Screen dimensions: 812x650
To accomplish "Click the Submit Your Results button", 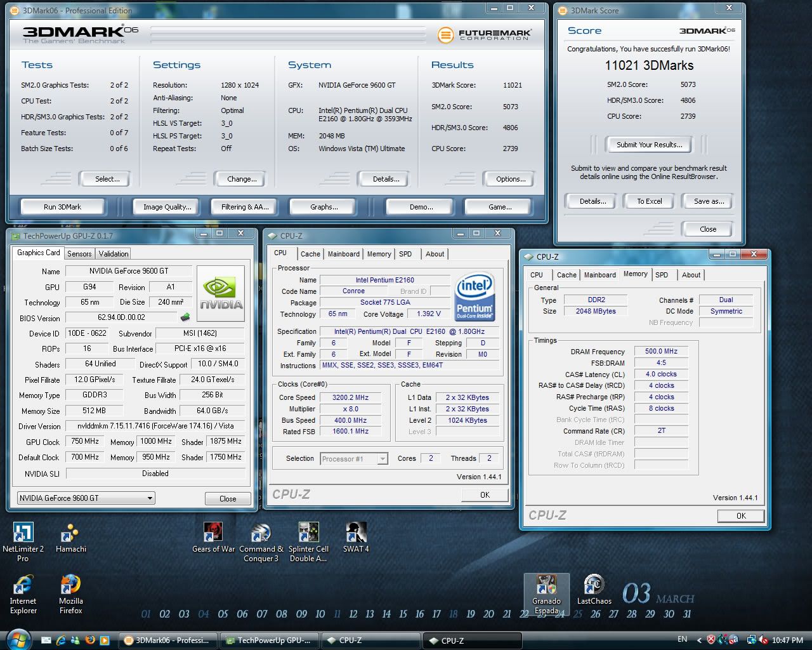I will pos(649,145).
